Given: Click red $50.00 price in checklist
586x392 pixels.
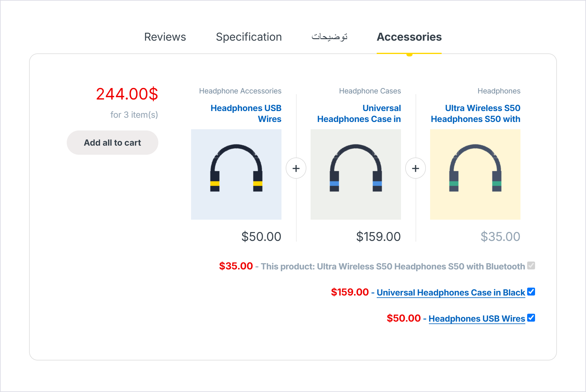Looking at the screenshot, I should coord(404,318).
